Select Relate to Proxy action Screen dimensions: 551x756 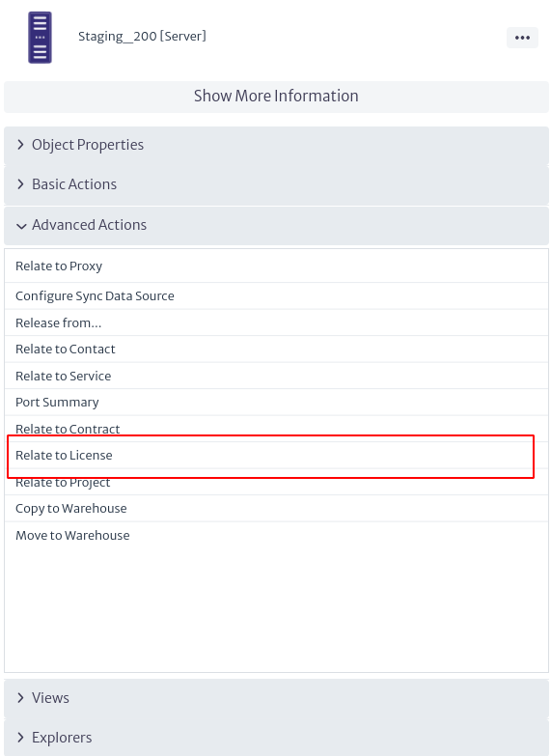276,266
